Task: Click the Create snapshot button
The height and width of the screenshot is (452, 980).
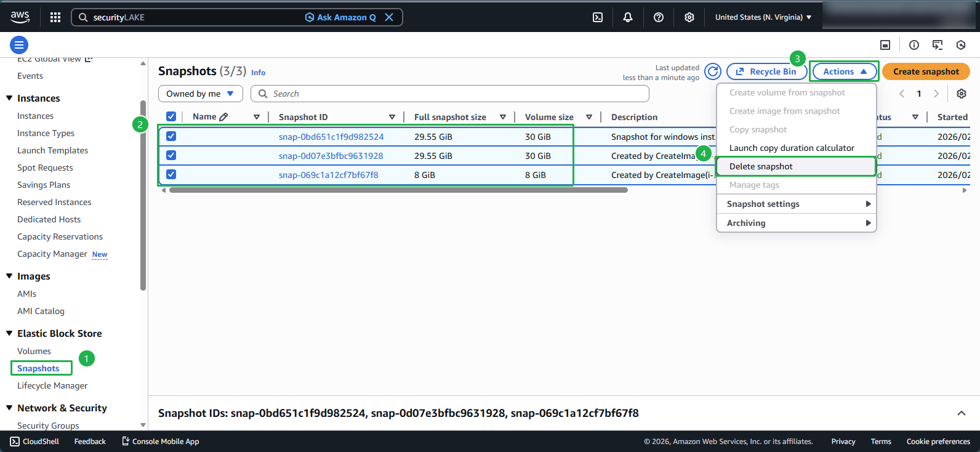Action: (925, 71)
